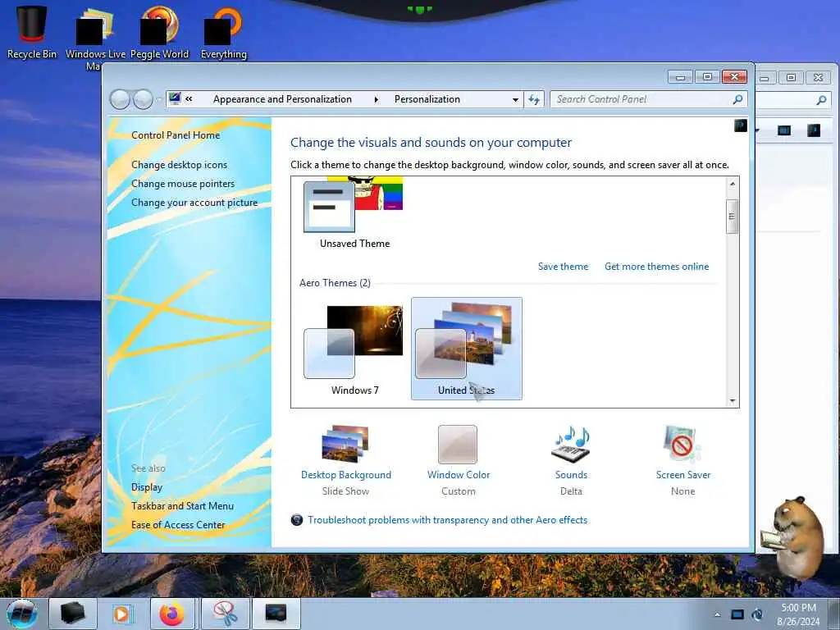
Task: Click the troubleshoot help globe icon
Action: (x=297, y=519)
